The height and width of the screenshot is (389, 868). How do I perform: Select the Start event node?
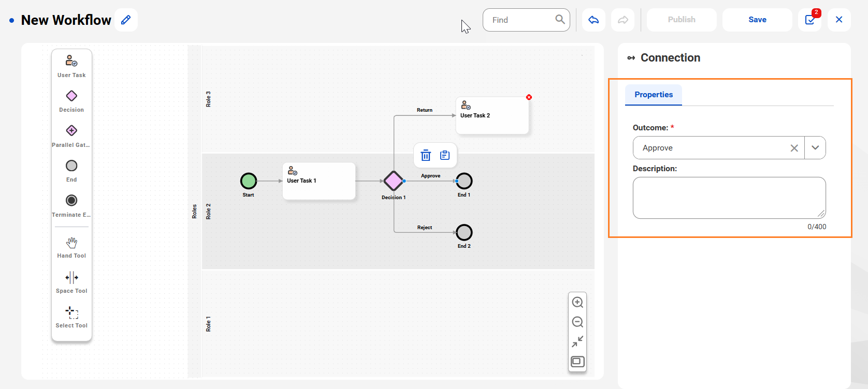point(249,181)
